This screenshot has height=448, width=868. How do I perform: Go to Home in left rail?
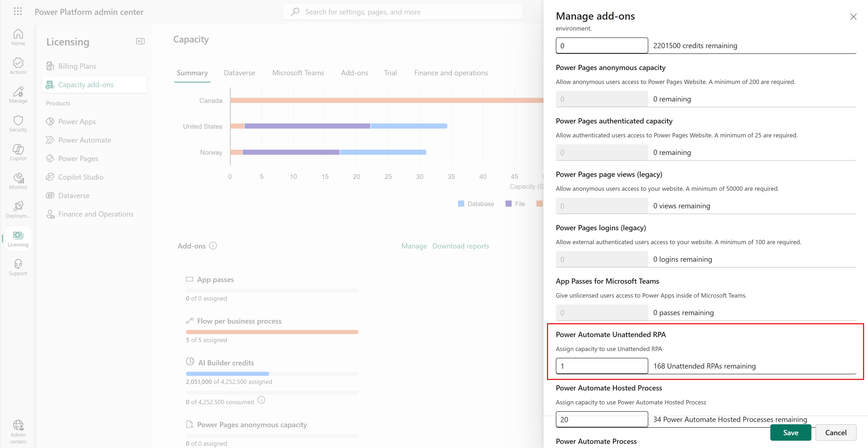click(18, 37)
